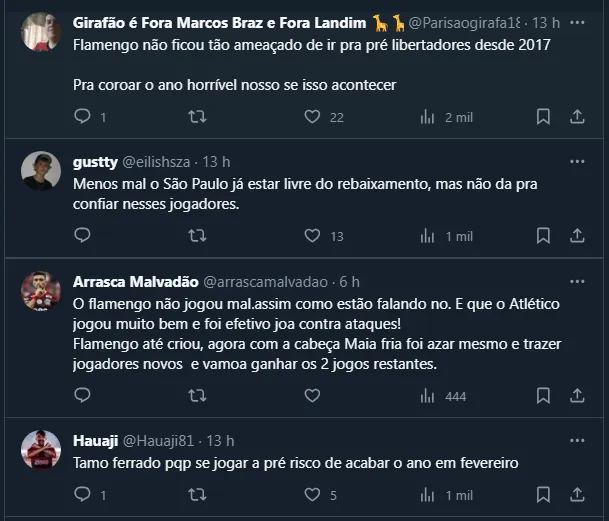609x521 pixels.
Task: Bookmark Girafão's tweet
Action: [543, 117]
